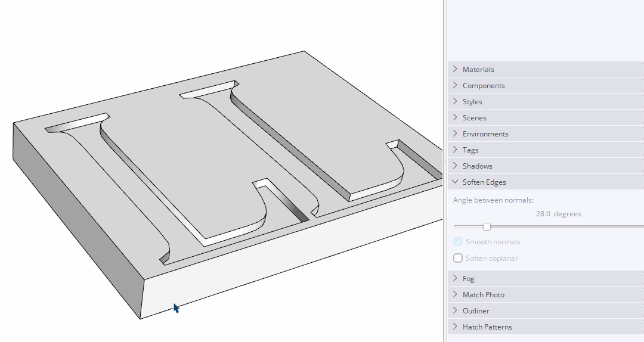Viewport: 644px width, 342px height.
Task: Click the Angle between normals label
Action: (493, 200)
